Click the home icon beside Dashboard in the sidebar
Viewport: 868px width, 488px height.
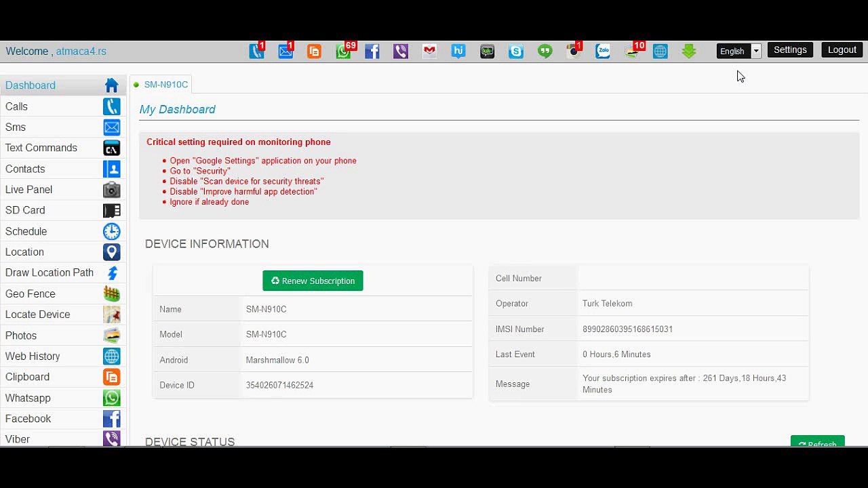click(x=112, y=85)
